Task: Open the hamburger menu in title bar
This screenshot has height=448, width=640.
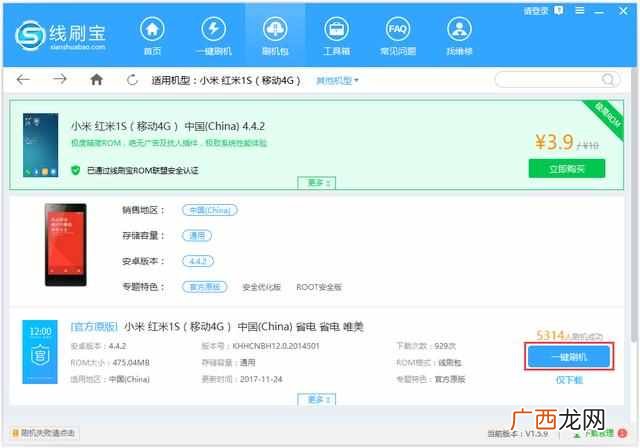Action: pyautogui.click(x=580, y=11)
